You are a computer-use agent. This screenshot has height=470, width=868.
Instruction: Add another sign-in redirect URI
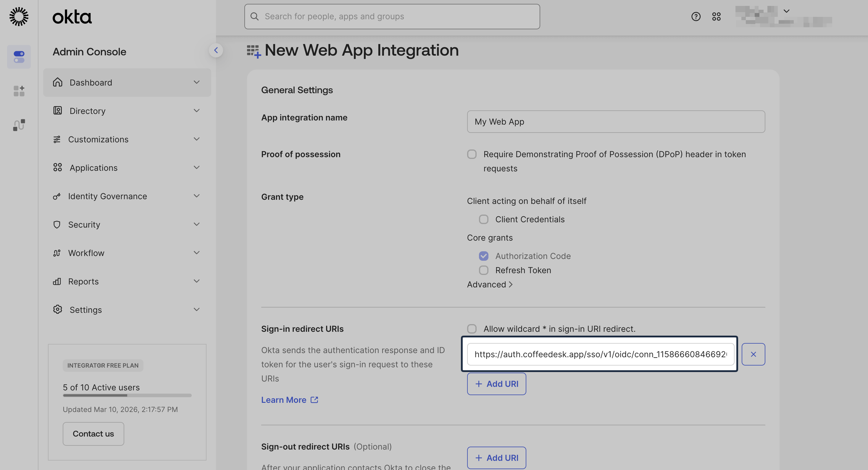click(496, 384)
